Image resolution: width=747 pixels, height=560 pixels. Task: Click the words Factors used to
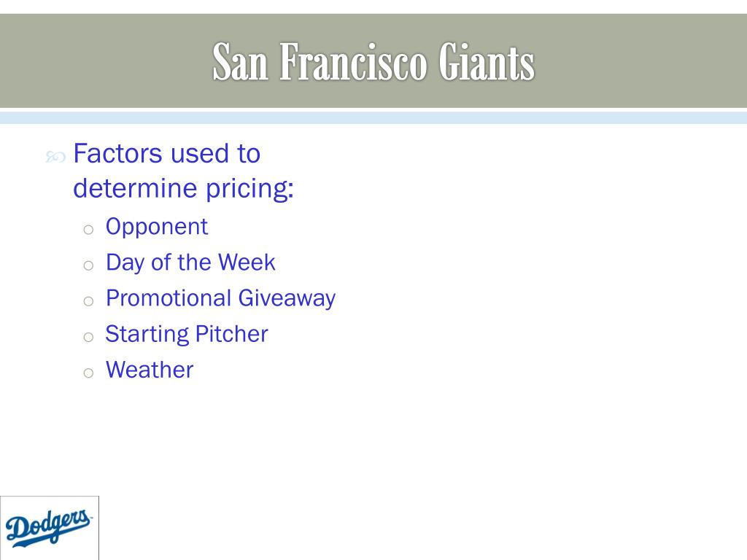pos(167,153)
